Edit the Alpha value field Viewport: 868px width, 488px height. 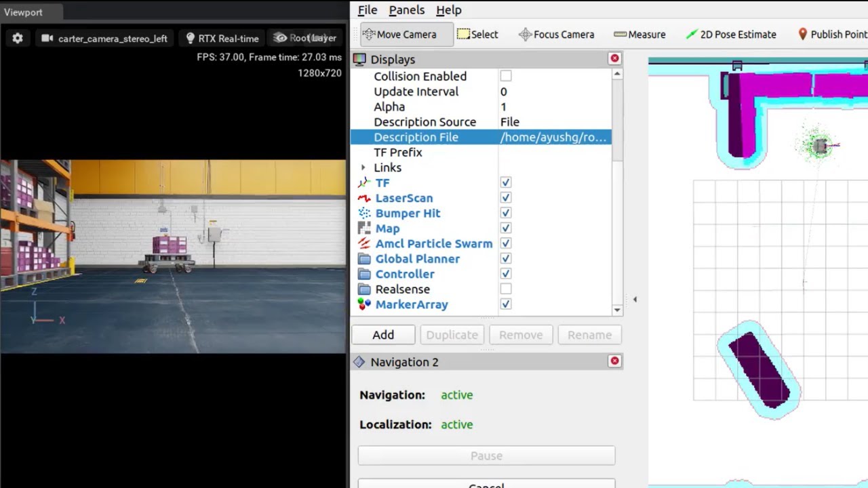point(555,106)
